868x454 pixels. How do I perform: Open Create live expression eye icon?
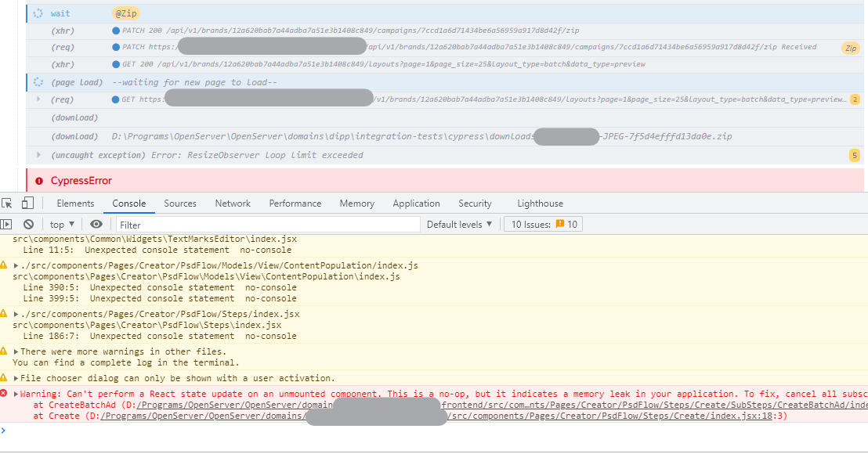[96, 223]
